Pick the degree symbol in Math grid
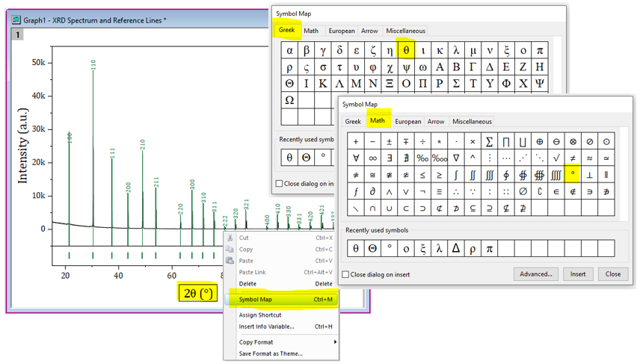This screenshot has width=640, height=364. (573, 175)
